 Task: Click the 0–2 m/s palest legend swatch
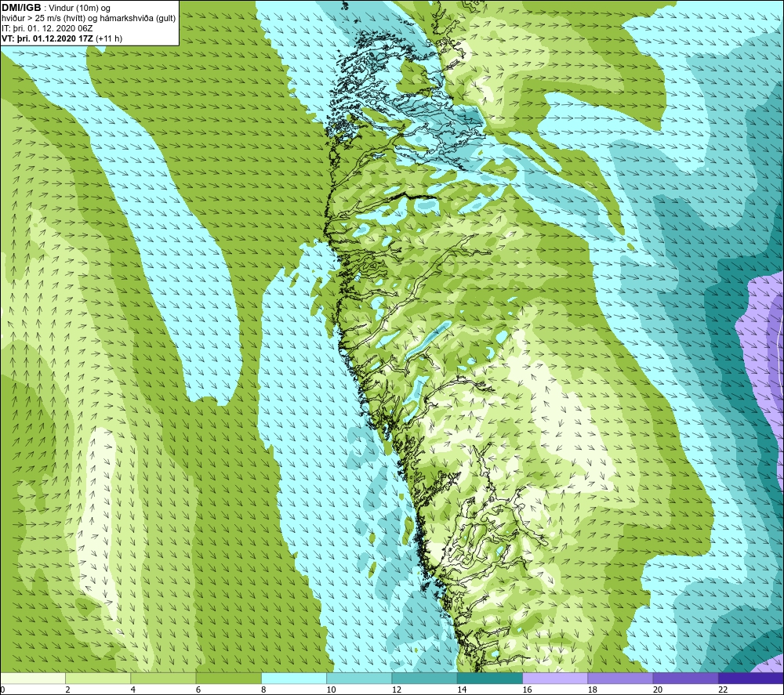point(33,678)
